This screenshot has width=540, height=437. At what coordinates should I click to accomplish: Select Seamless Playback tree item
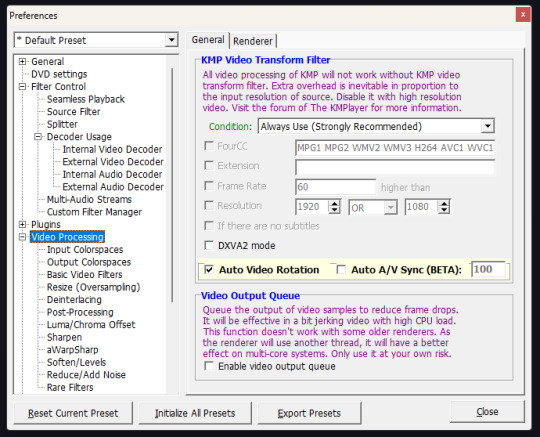coord(86,99)
